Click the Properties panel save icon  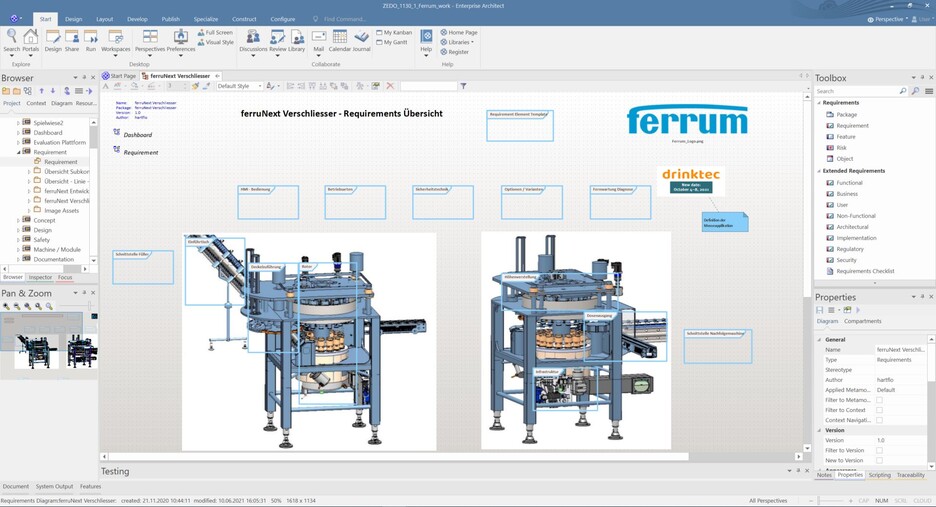(820, 310)
